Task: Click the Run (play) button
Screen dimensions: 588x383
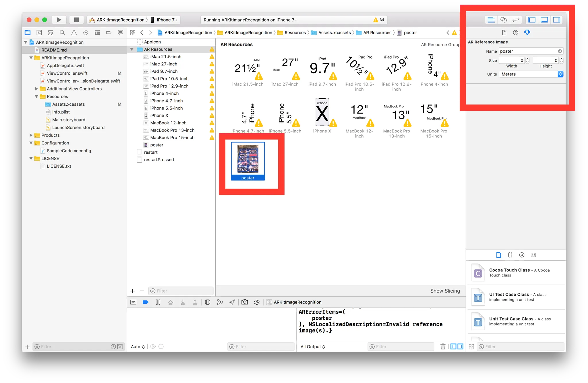Action: [59, 20]
